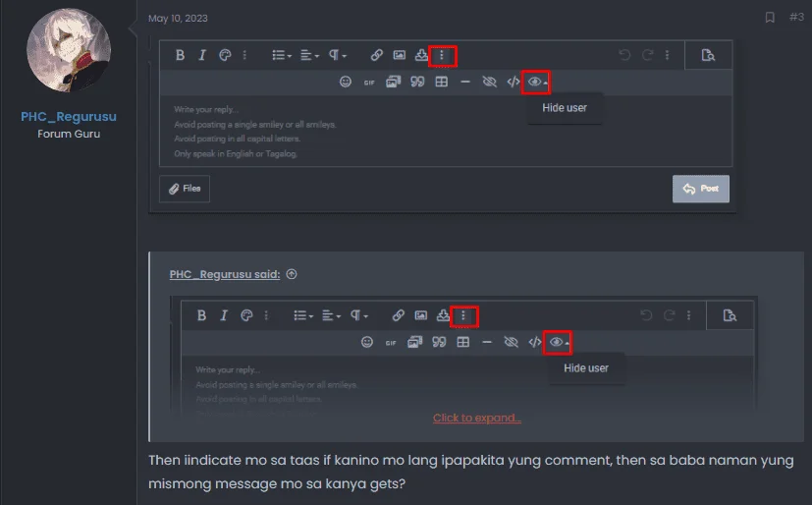Open preview icon in top editor
812x505 pixels.
[708, 55]
